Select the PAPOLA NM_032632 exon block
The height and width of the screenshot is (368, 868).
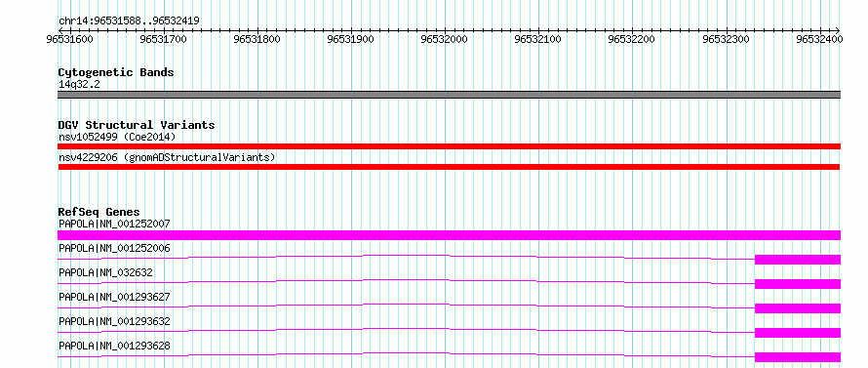click(x=798, y=284)
